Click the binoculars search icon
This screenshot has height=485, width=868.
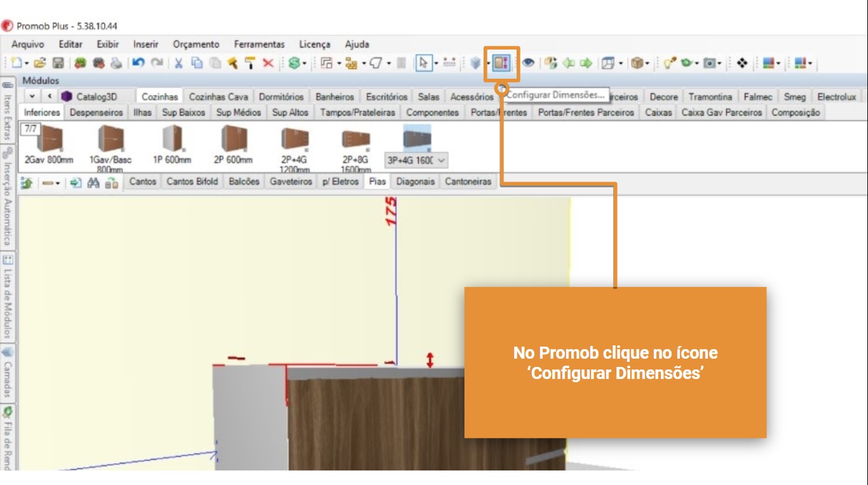[93, 182]
